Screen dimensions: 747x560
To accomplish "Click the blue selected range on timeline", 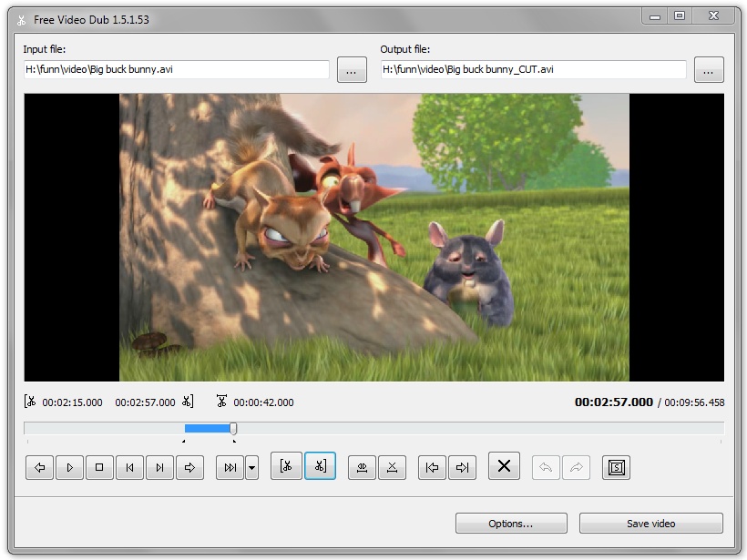I will click(x=207, y=429).
